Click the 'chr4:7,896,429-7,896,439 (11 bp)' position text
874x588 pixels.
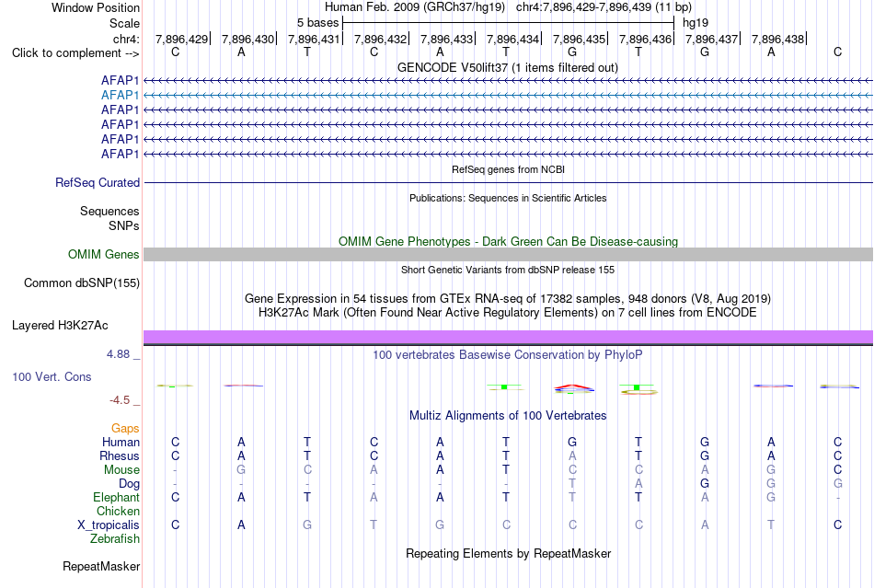604,7
